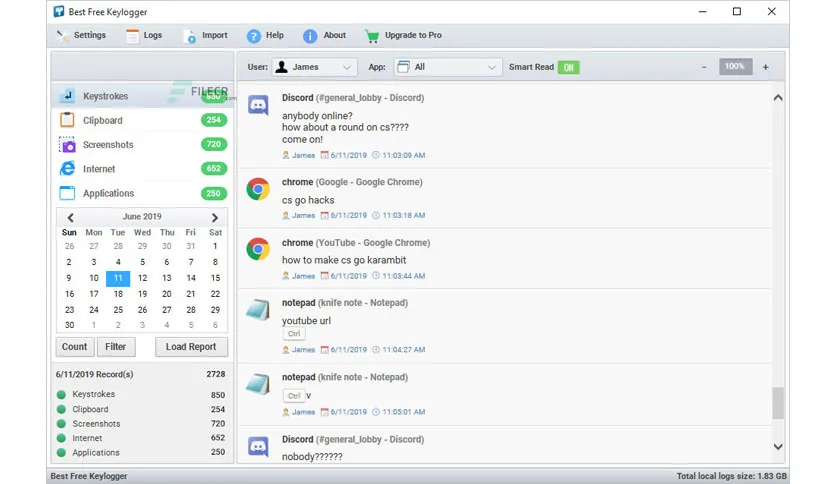Image resolution: width=836 pixels, height=484 pixels.
Task: Click the Upgrade to Pro cart icon
Action: pyautogui.click(x=372, y=36)
